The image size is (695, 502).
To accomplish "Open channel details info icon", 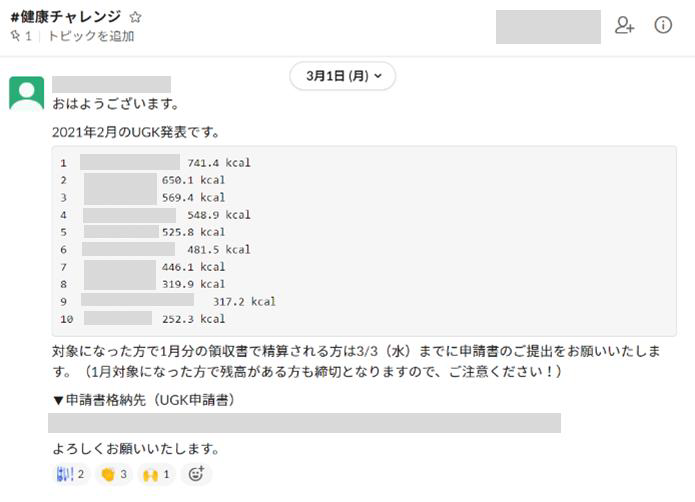I will point(663,25).
